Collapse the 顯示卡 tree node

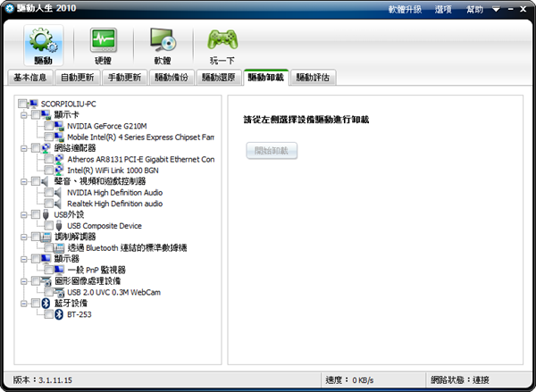[23, 115]
